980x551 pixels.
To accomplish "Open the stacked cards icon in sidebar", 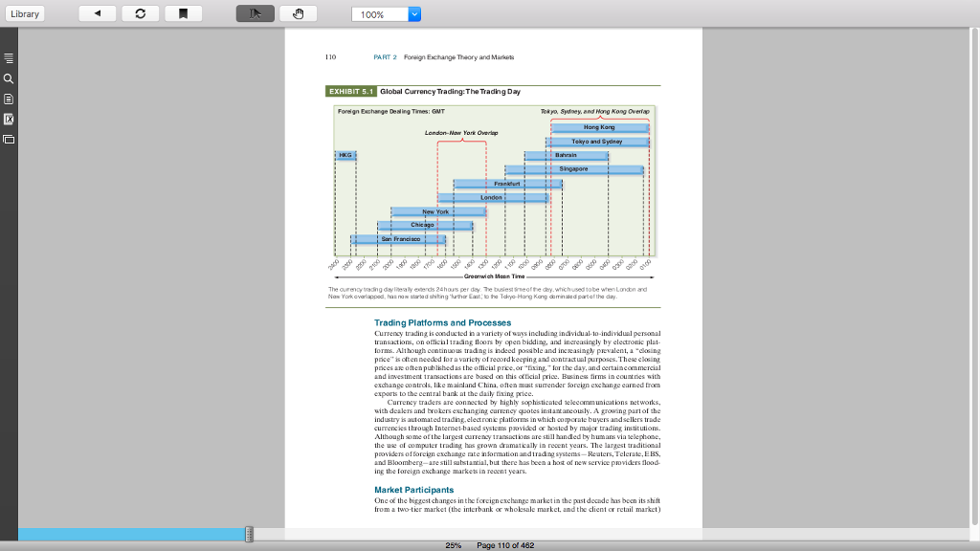I will point(9,140).
